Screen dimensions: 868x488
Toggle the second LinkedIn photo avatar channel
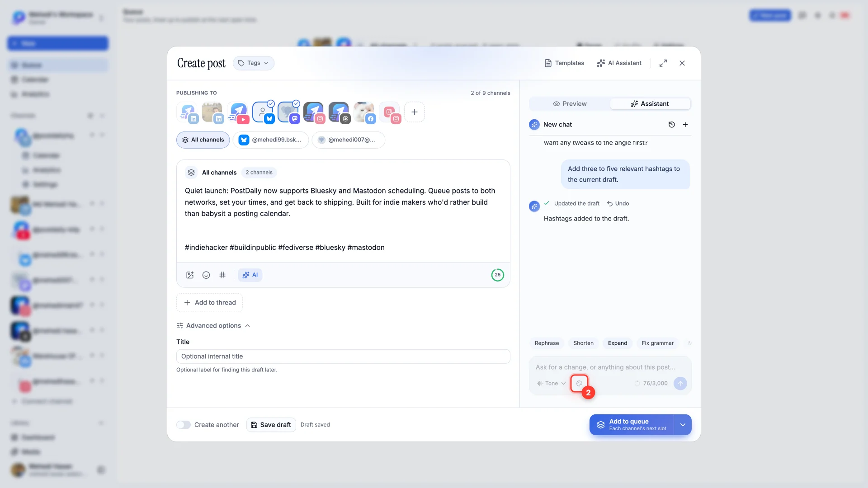[213, 112]
